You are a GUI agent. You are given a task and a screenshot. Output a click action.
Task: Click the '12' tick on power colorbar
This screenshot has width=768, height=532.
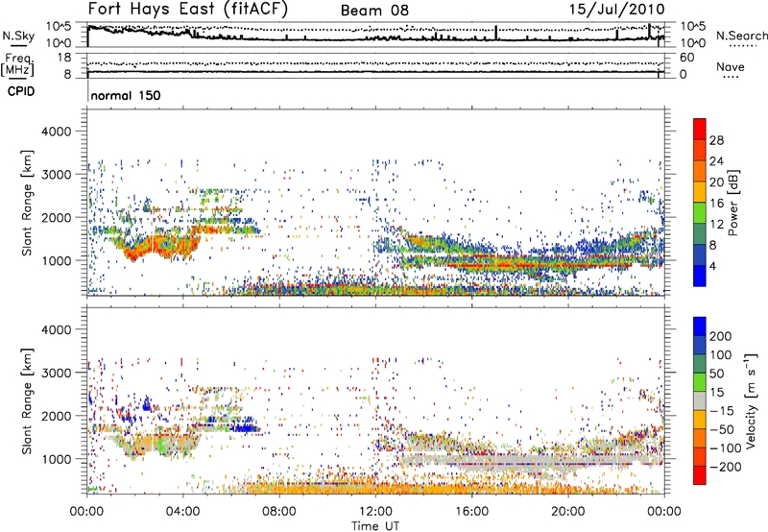716,225
